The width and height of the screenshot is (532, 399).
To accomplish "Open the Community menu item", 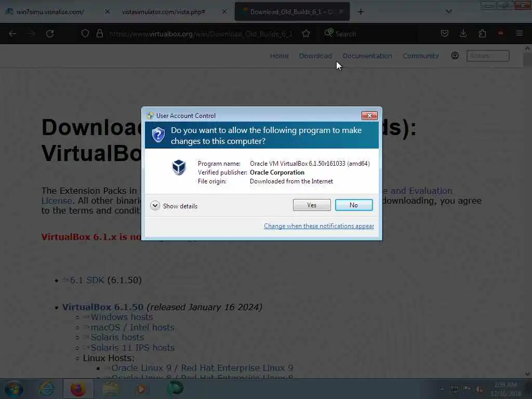I will pos(421,56).
